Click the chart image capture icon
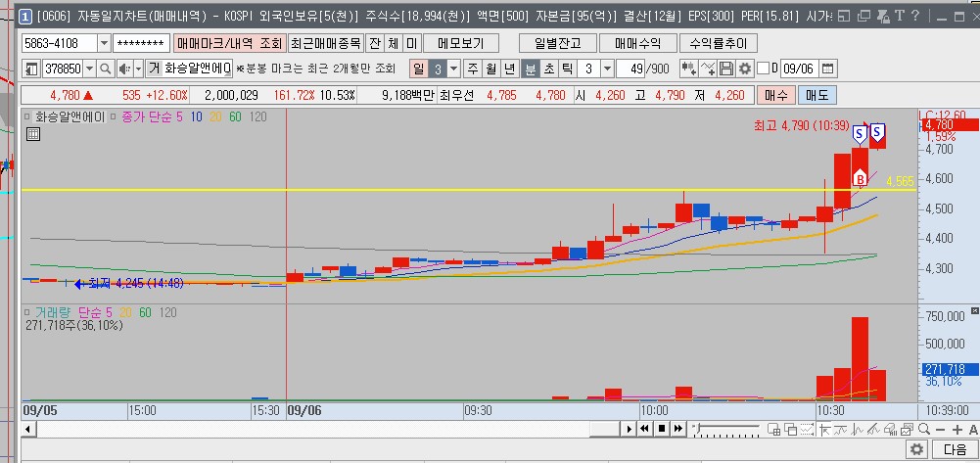 pos(908,430)
